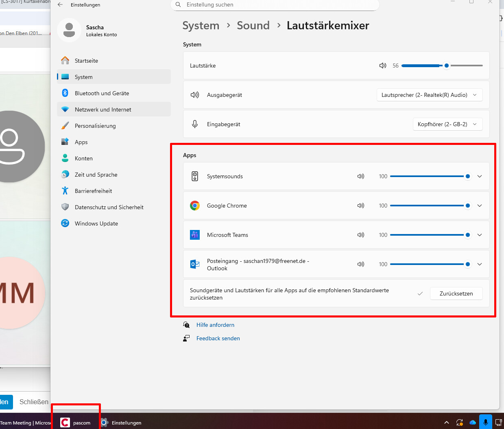Mute the Outlook app speaker icon

pos(360,264)
